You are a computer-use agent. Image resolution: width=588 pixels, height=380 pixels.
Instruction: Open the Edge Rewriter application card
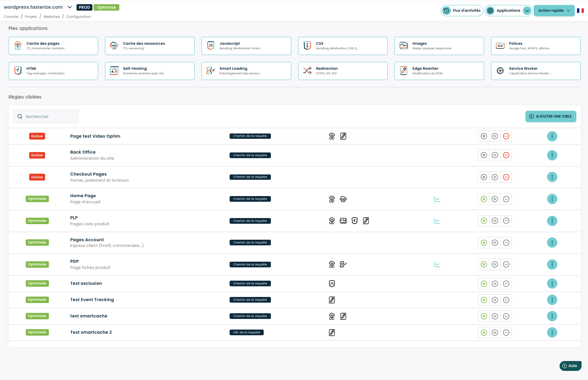click(439, 71)
